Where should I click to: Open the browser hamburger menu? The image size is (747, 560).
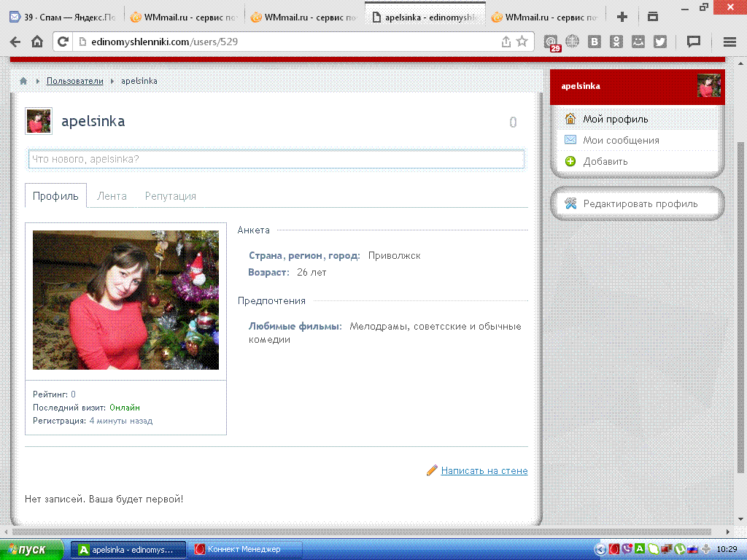point(729,42)
